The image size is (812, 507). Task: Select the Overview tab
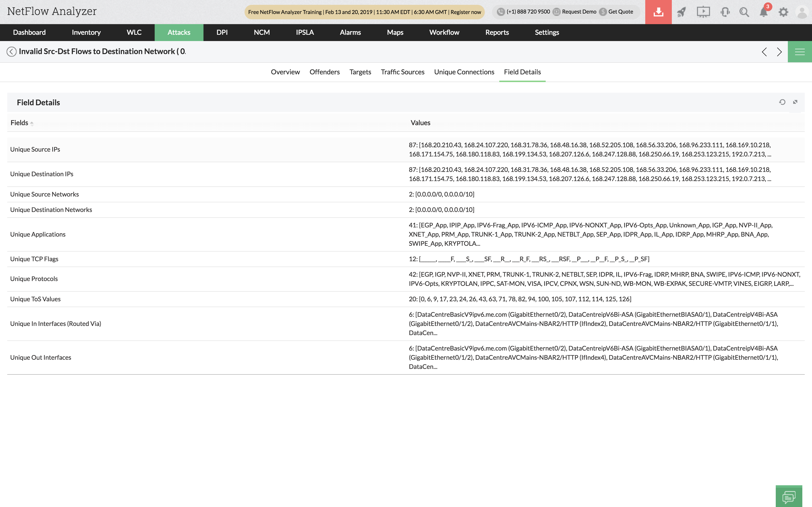coord(285,71)
